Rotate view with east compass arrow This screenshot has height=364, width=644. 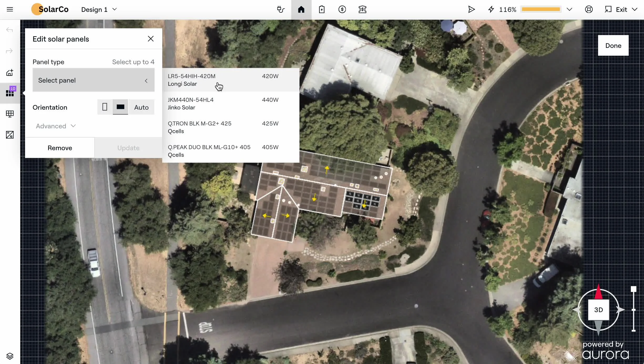[620, 310]
